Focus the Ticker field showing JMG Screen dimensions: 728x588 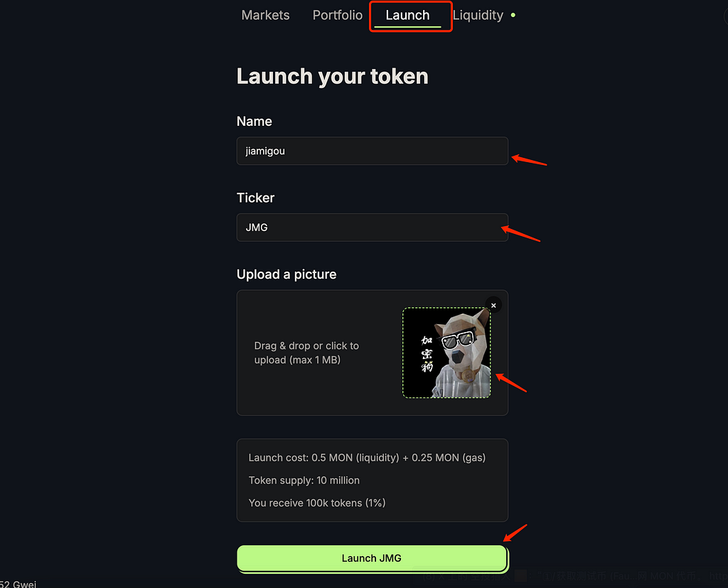tap(373, 228)
